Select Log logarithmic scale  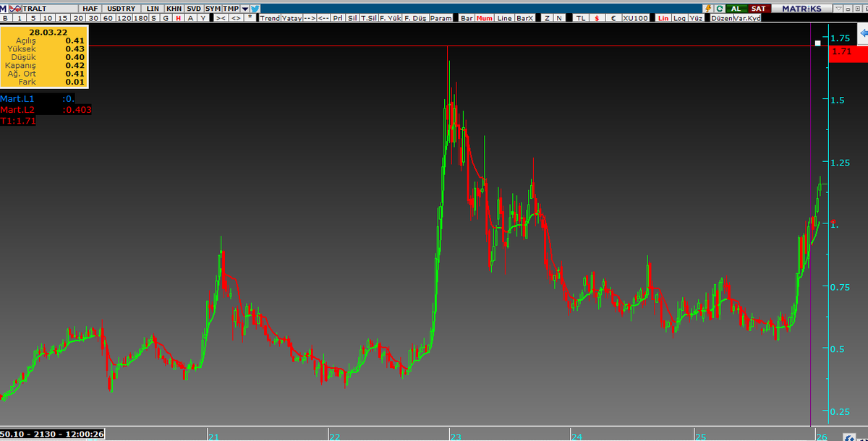(x=679, y=17)
